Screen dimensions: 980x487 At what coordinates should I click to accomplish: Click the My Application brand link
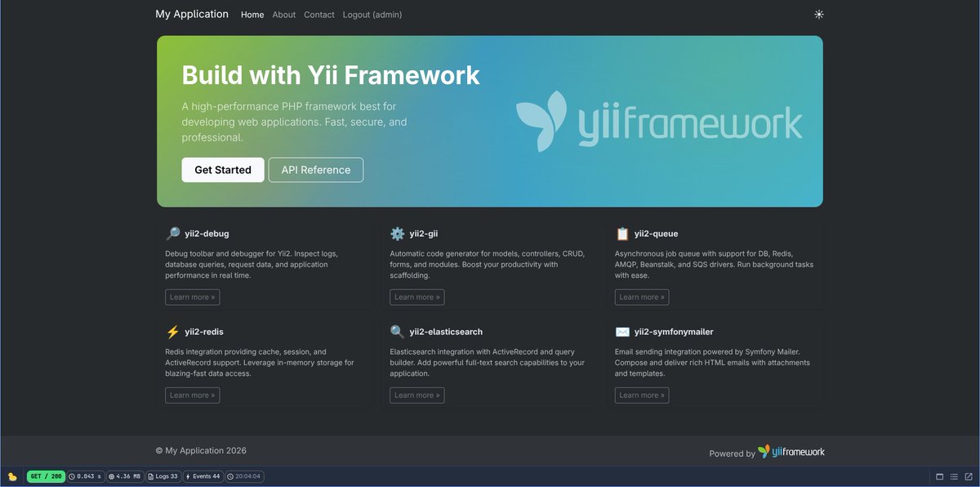(192, 14)
